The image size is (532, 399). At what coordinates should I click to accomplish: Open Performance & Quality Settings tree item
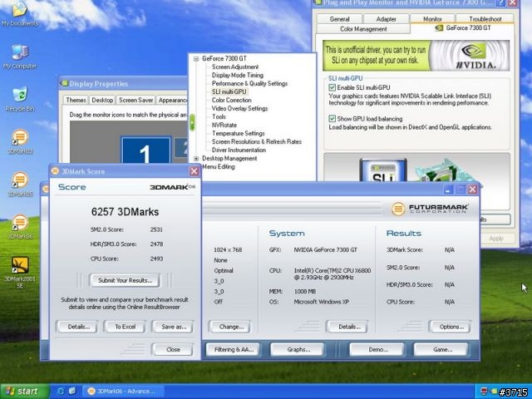(x=249, y=83)
